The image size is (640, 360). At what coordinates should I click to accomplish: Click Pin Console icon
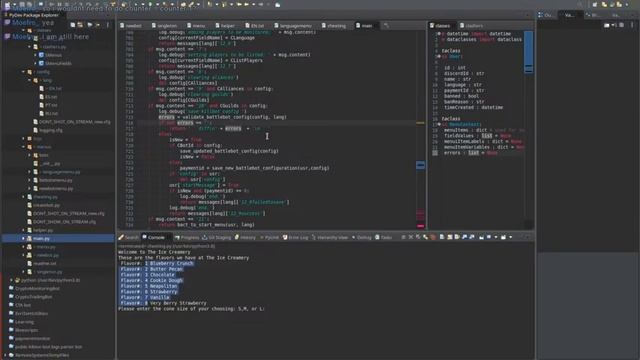pyautogui.click(x=482, y=237)
